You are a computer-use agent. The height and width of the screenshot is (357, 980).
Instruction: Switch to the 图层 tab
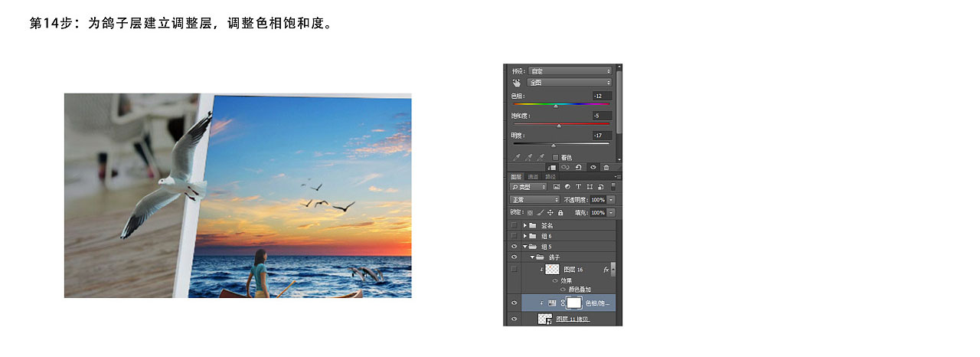pyautogui.click(x=517, y=176)
